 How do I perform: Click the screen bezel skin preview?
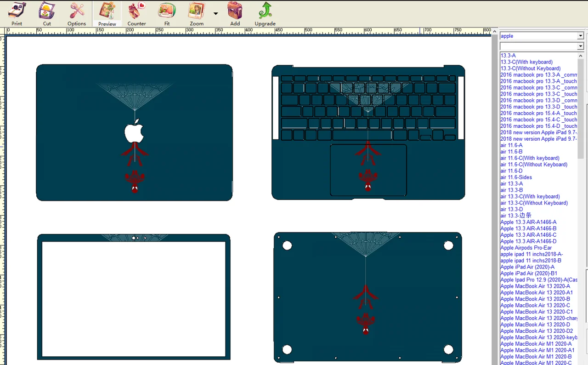(x=134, y=297)
